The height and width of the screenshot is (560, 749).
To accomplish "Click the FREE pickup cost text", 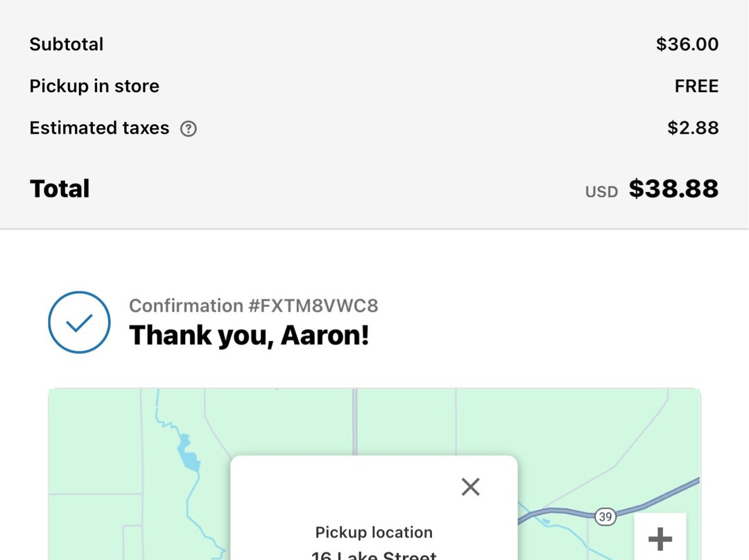I will (696, 86).
